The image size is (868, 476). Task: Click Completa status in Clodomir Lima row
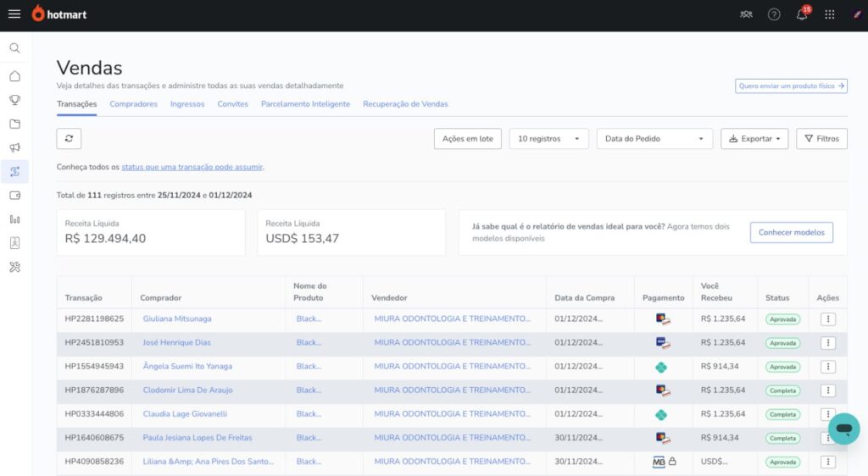pos(782,390)
